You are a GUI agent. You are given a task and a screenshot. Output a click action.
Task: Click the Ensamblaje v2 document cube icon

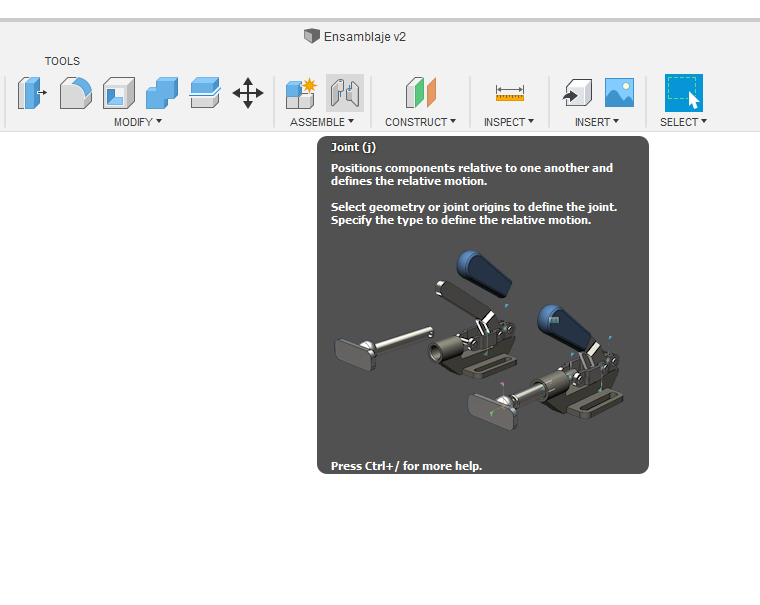[x=312, y=36]
